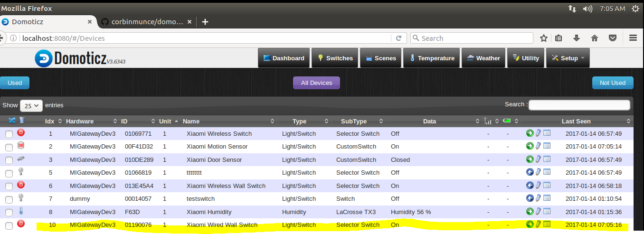Click the blue remove-device arrow for tttttttt row
644x234 pixels.
tap(530, 172)
